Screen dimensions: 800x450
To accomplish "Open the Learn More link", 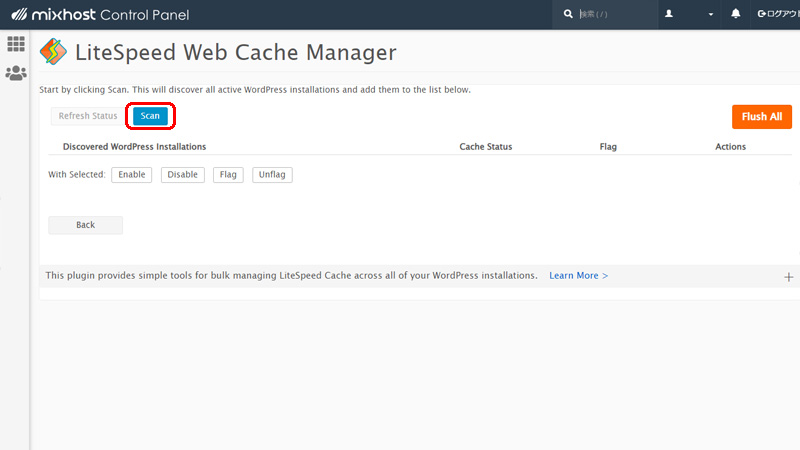I will tap(579, 276).
